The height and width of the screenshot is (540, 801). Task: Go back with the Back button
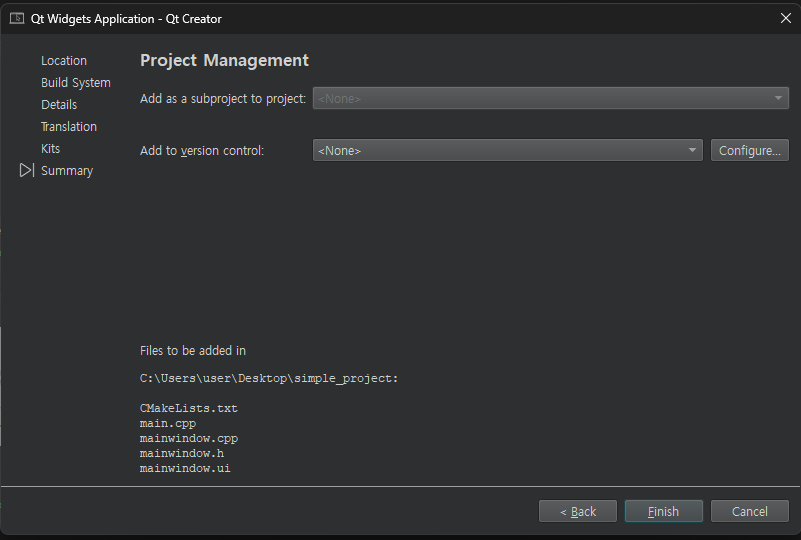click(x=578, y=512)
